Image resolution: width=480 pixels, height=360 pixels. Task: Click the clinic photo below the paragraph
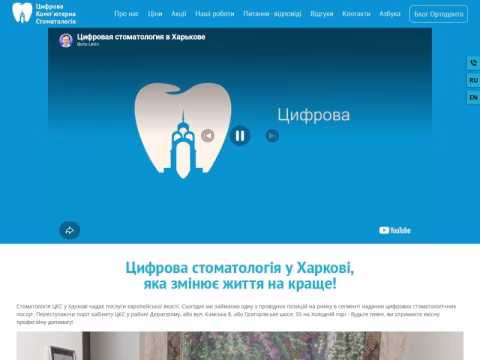tap(240, 346)
